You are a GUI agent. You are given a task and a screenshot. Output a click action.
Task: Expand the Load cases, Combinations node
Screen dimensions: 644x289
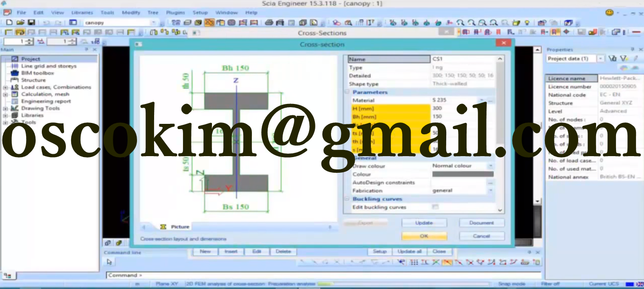5,87
